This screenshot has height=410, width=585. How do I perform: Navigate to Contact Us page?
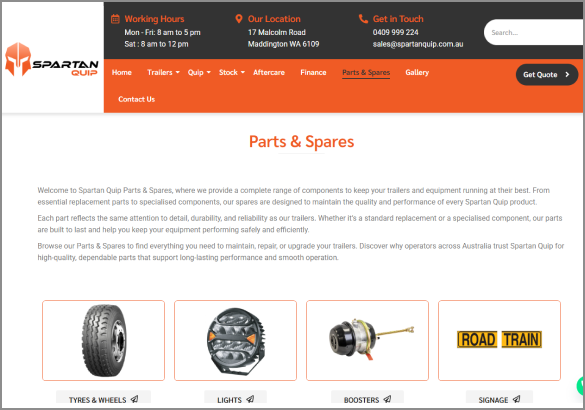pos(137,99)
